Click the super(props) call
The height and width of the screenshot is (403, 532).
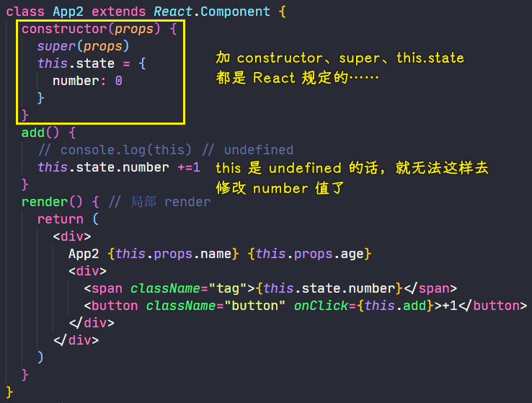(x=83, y=46)
